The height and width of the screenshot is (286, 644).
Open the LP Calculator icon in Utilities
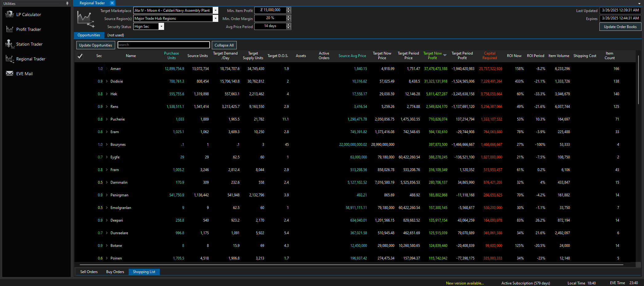coord(10,14)
